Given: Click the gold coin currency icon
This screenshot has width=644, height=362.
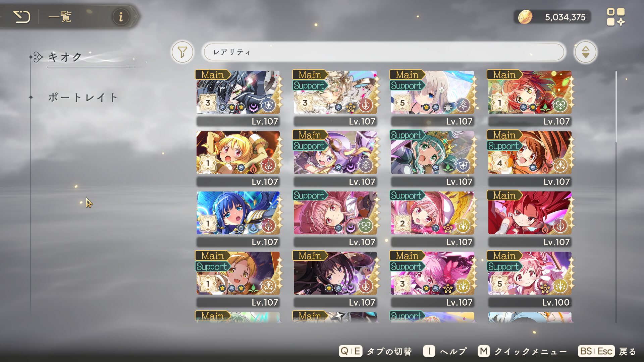Looking at the screenshot, I should pos(525,17).
